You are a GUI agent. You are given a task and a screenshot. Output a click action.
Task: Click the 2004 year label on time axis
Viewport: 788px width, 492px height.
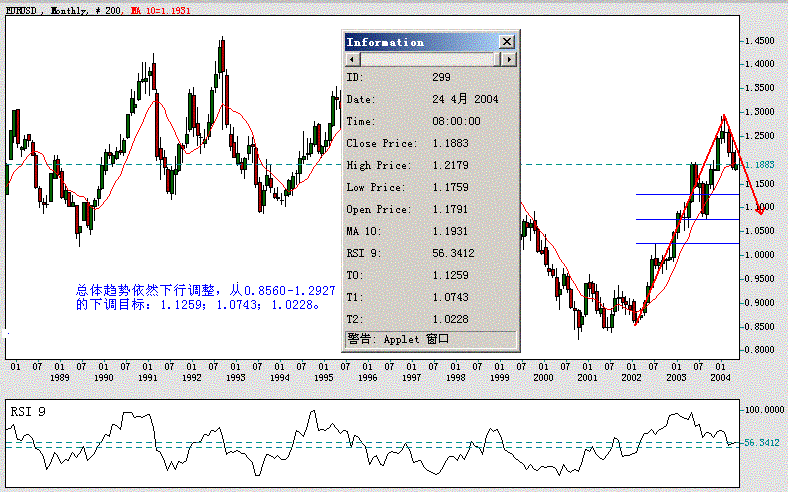720,377
